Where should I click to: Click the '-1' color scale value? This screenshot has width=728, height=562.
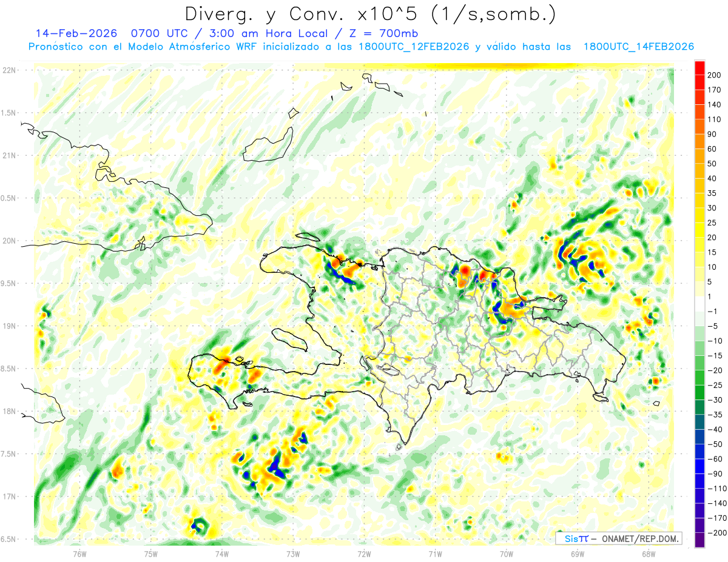713,312
